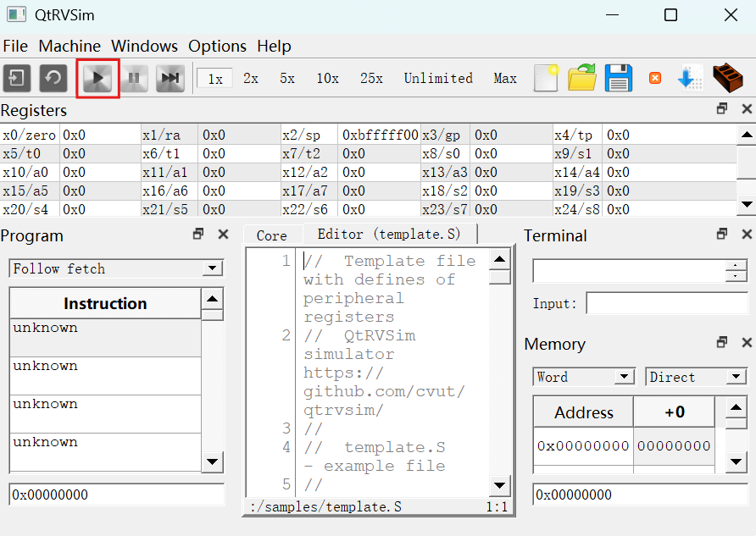Close the source file with orange X icon
This screenshot has height=536, width=756.
[655, 78]
